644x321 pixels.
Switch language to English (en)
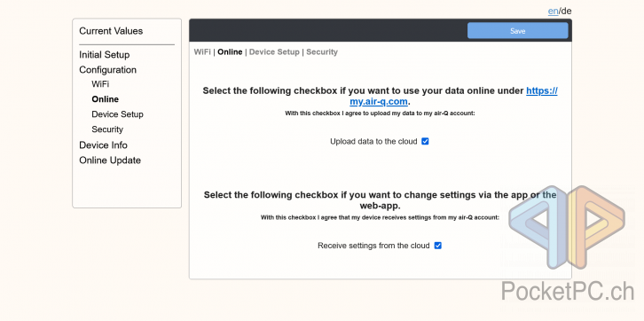point(553,11)
